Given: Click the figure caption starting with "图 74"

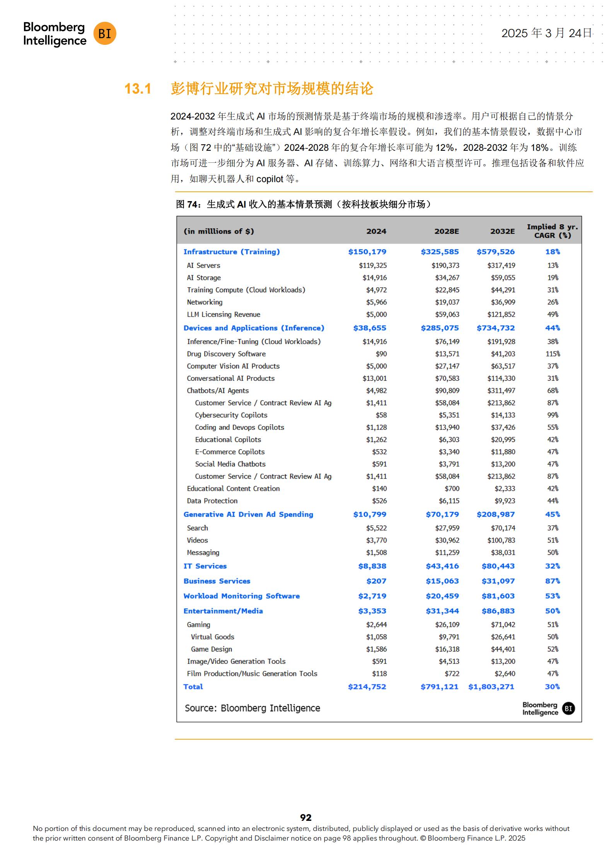Looking at the screenshot, I should [304, 204].
